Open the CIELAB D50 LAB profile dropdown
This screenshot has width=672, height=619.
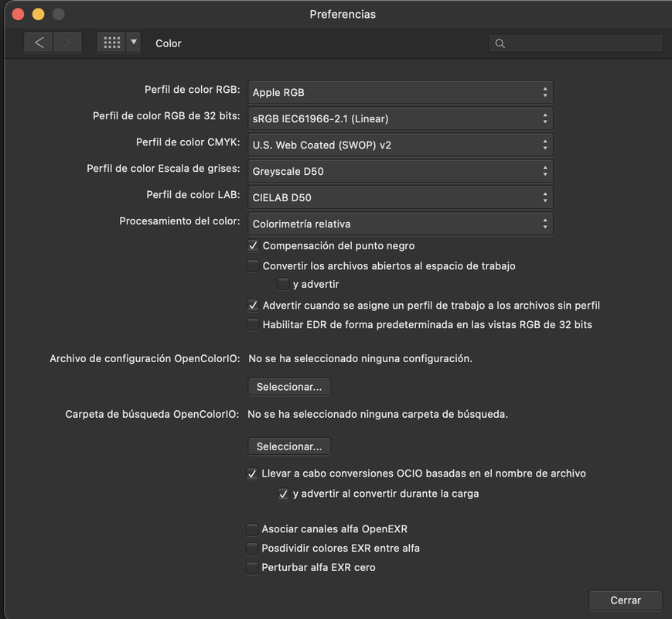(x=401, y=197)
